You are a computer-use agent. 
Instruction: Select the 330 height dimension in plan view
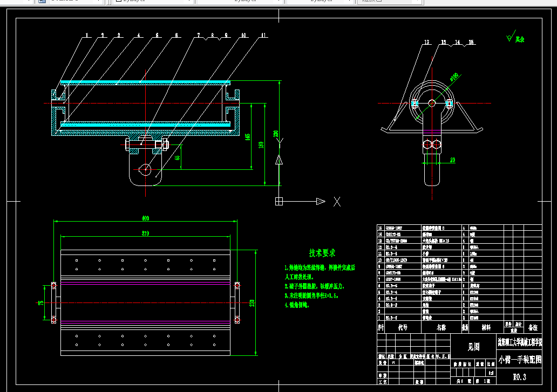[252, 304]
